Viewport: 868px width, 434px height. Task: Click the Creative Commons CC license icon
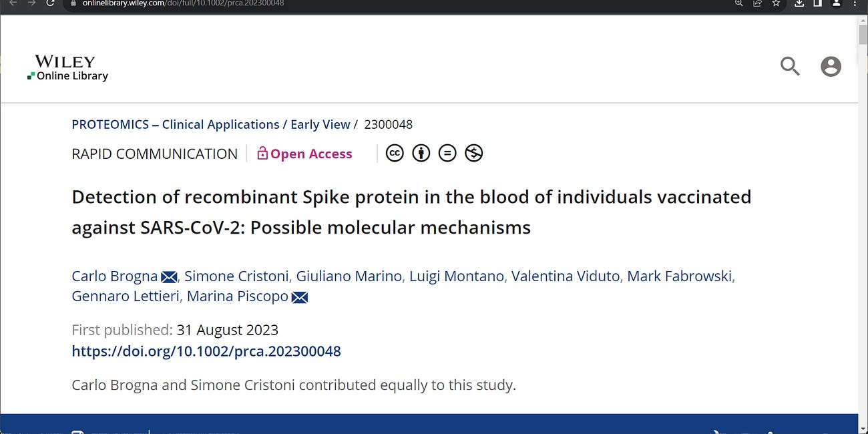pyautogui.click(x=395, y=153)
